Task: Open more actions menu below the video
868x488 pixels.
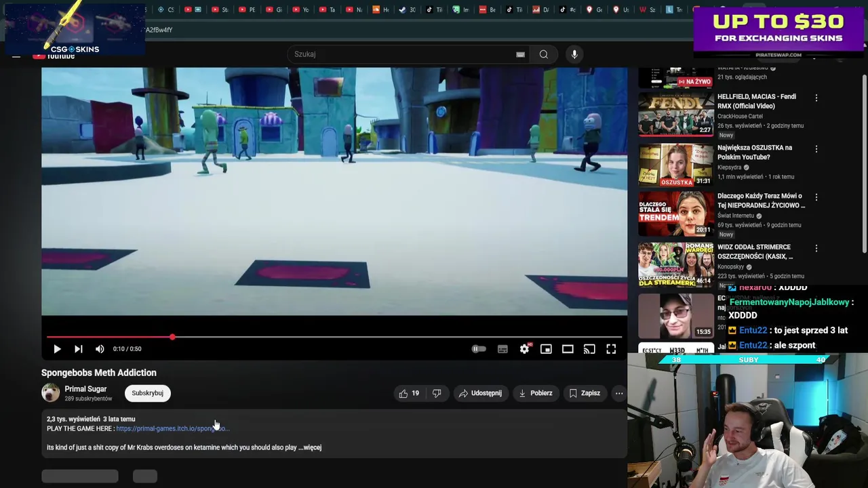Action: click(619, 393)
